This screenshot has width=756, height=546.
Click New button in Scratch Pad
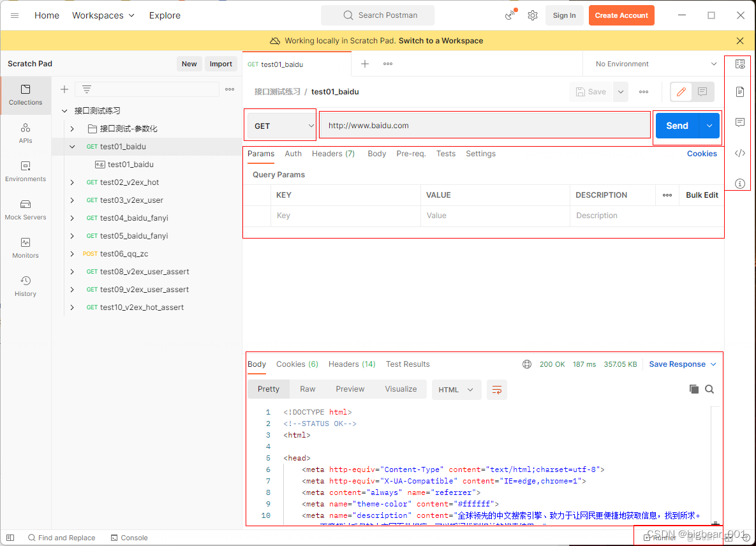pyautogui.click(x=189, y=64)
